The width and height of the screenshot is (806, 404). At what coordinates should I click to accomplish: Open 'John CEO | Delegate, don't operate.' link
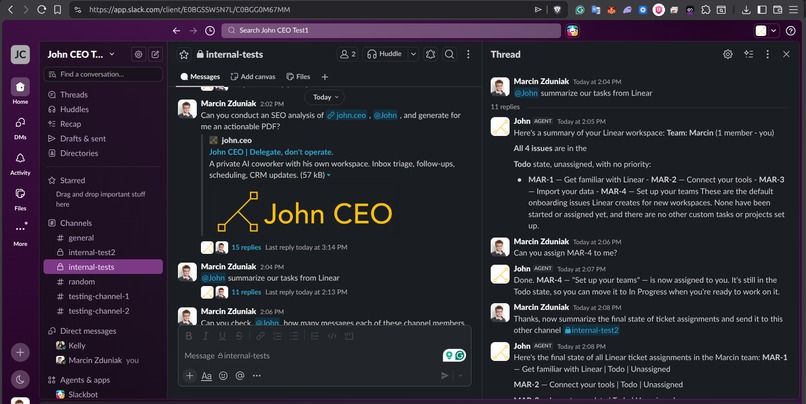coord(271,152)
